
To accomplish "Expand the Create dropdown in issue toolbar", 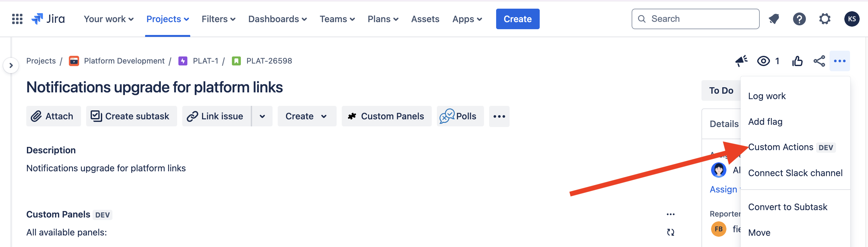I will [x=306, y=116].
